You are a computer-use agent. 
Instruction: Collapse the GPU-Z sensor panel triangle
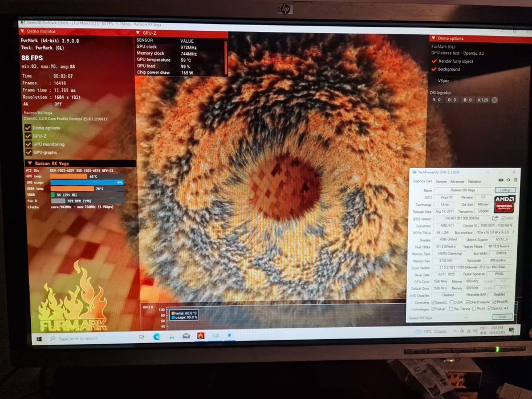click(x=138, y=32)
